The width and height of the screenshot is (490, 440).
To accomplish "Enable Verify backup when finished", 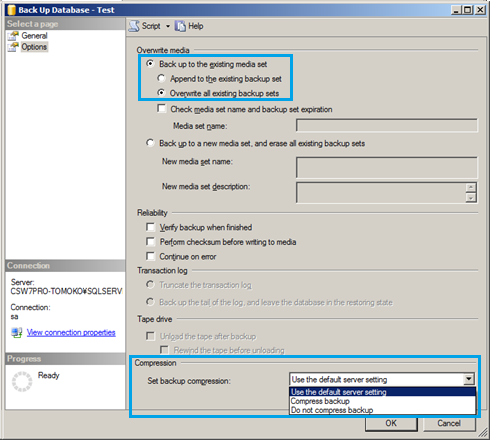I will [x=150, y=227].
